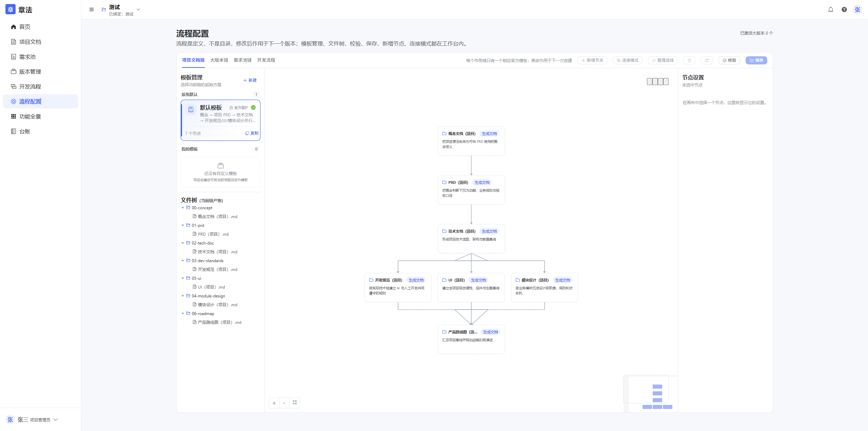The image size is (868, 431).
Task: Click the 新增节点 button
Action: pos(592,60)
